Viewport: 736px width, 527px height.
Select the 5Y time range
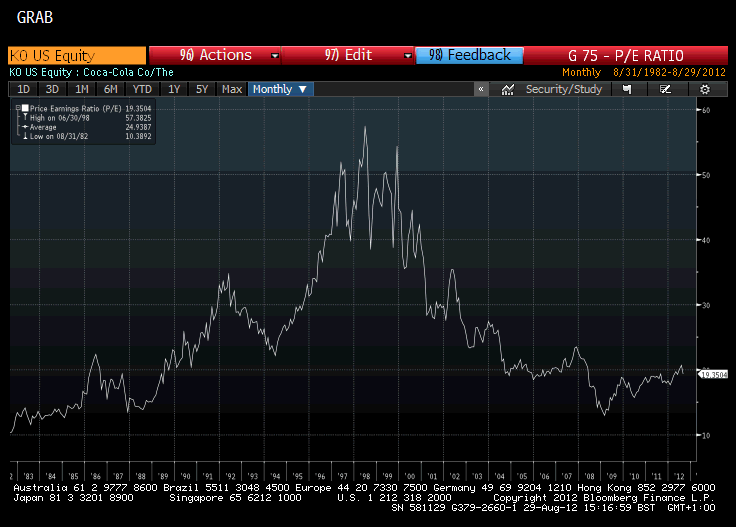[202, 89]
